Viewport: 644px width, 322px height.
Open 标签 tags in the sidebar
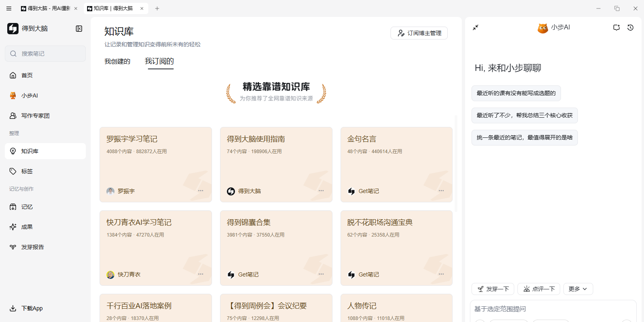(x=45, y=171)
